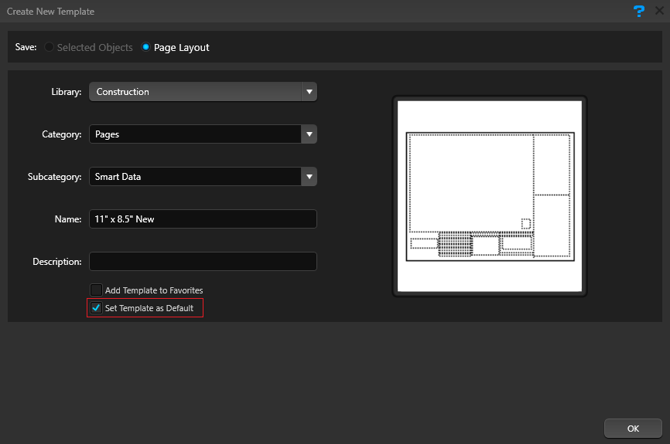Open the blue help question mark
Image resolution: width=670 pixels, height=444 pixels.
pyautogui.click(x=639, y=11)
